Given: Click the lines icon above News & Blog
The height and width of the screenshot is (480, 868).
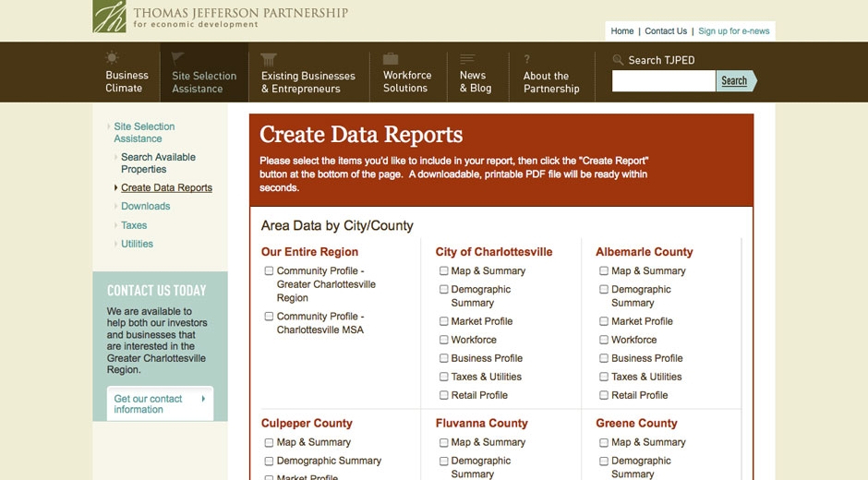Looking at the screenshot, I should pyautogui.click(x=468, y=58).
